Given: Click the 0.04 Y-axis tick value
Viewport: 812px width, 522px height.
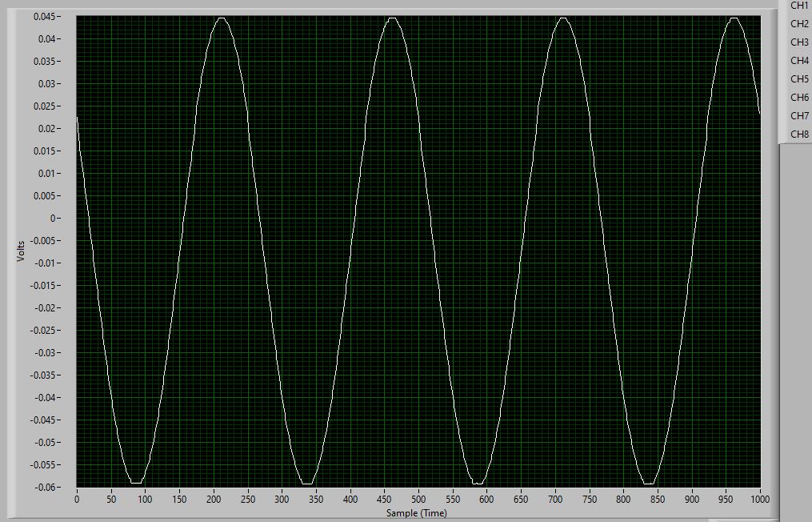Looking at the screenshot, I should [47, 39].
